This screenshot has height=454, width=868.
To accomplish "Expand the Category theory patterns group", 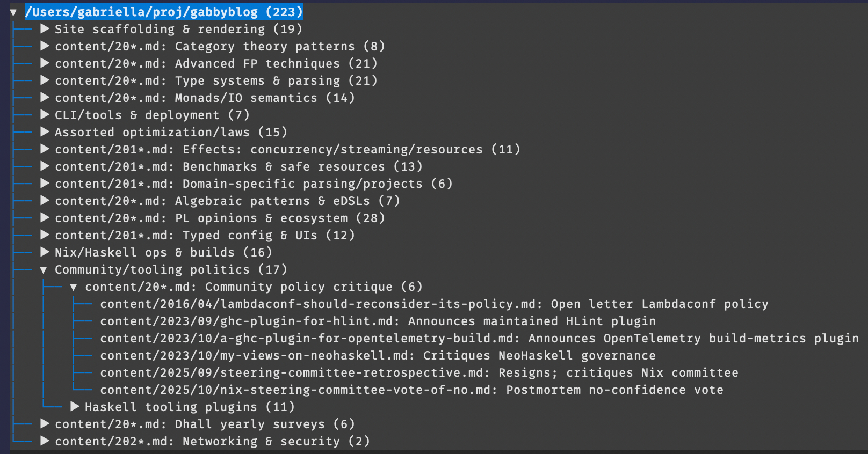I will (x=45, y=46).
